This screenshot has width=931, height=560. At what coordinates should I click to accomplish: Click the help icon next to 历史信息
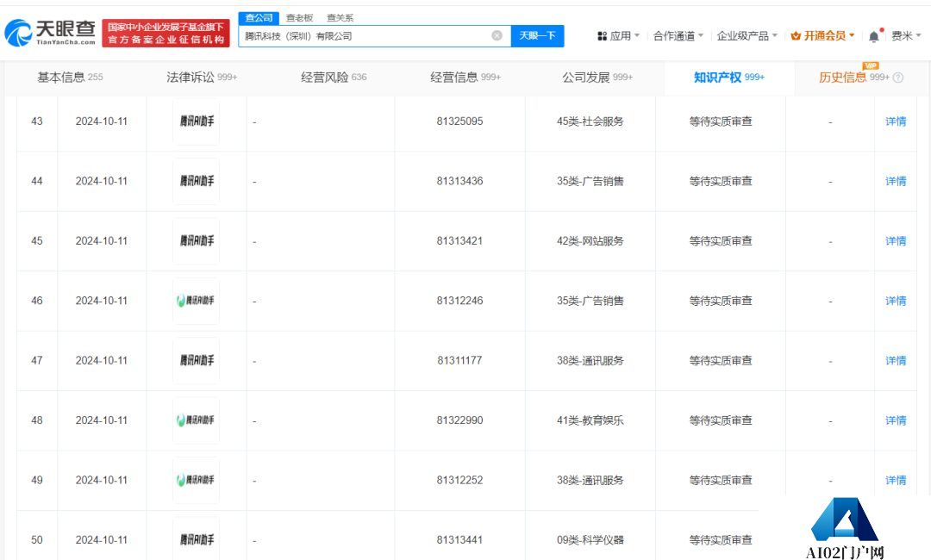coord(897,77)
